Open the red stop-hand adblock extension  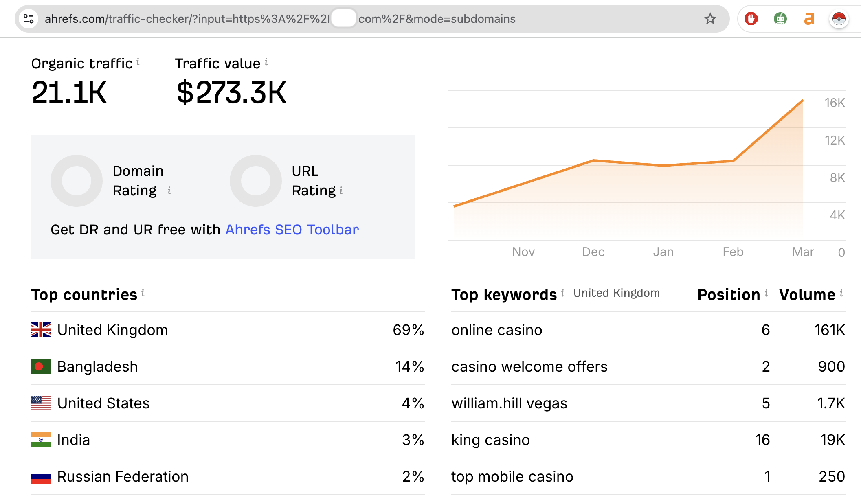(x=751, y=19)
